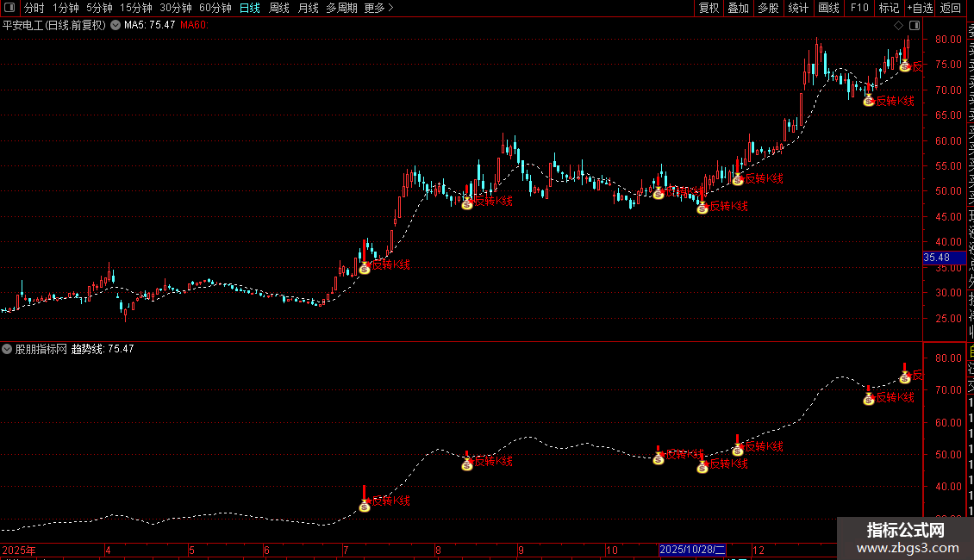Click the 统计 statistics button
974x560 pixels.
[x=798, y=8]
